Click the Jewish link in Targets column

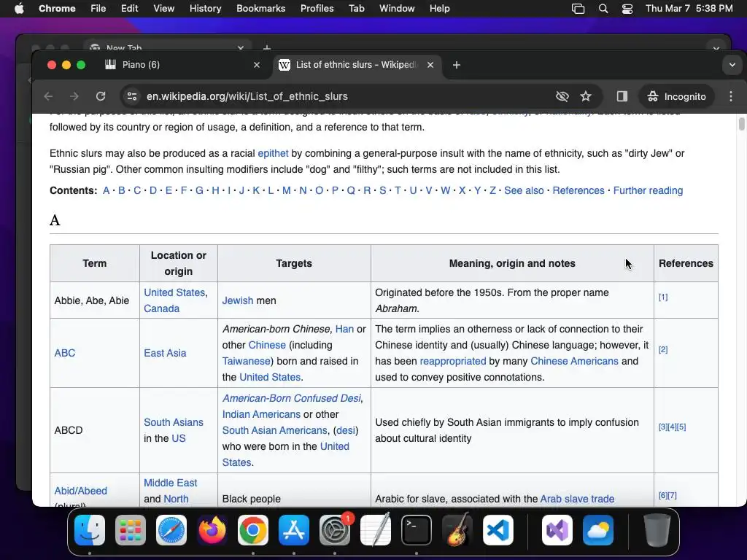pyautogui.click(x=238, y=300)
